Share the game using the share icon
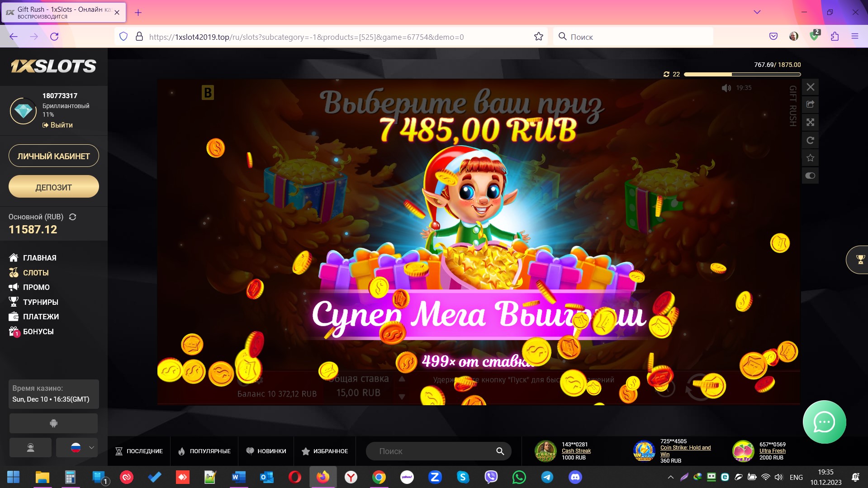This screenshot has width=868, height=488. tap(810, 104)
